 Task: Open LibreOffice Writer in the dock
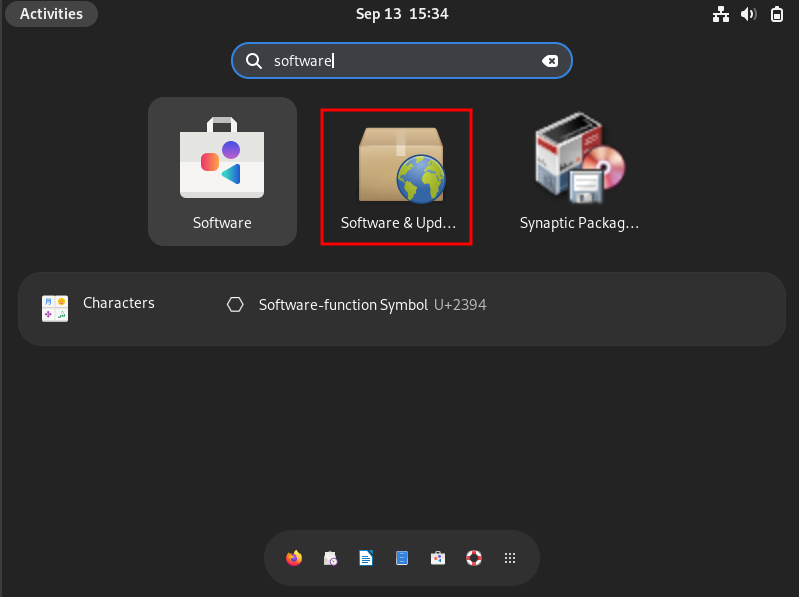366,558
